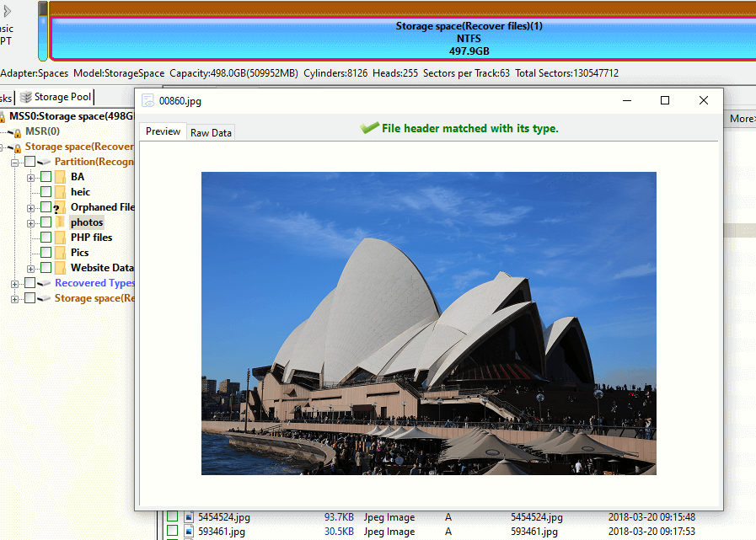Click the Orphaned Files folder icon
This screenshot has width=756, height=540.
tap(60, 207)
